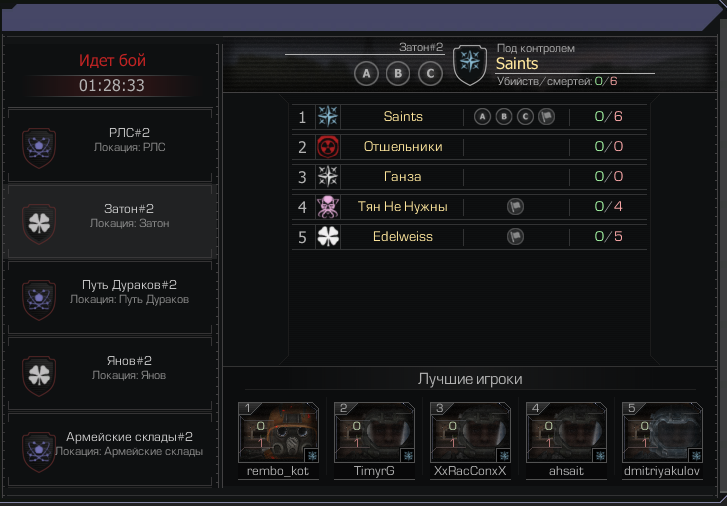727x506 pixels.
Task: Select capture point B in the header
Action: tap(398, 73)
